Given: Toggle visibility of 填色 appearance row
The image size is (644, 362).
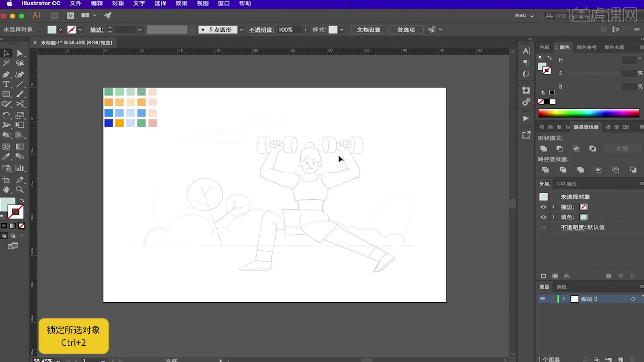Looking at the screenshot, I should pos(543,217).
